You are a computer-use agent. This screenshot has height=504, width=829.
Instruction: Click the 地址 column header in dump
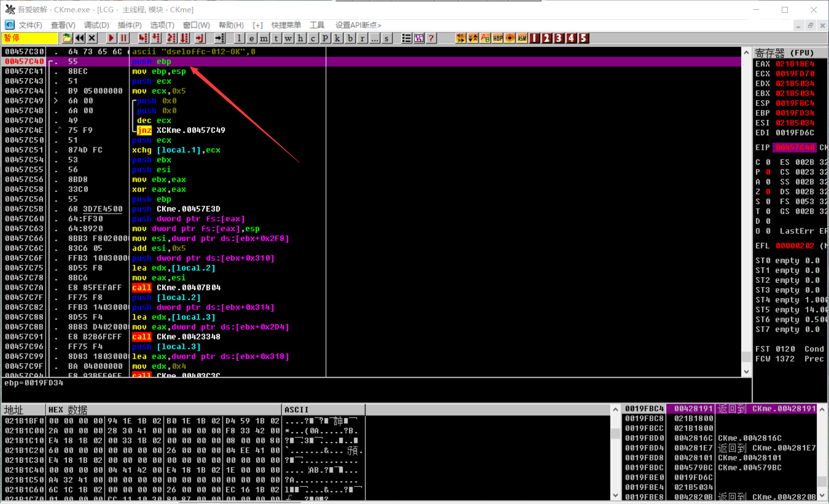(x=24, y=410)
